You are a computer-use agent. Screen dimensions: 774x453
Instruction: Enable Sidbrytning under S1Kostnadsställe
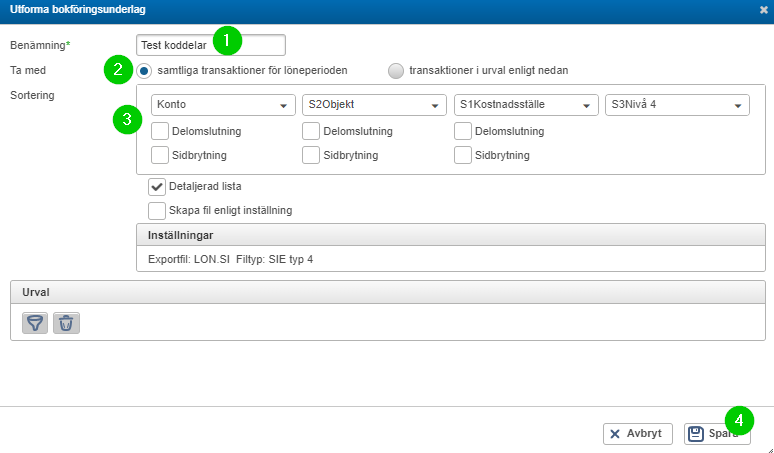(x=463, y=155)
